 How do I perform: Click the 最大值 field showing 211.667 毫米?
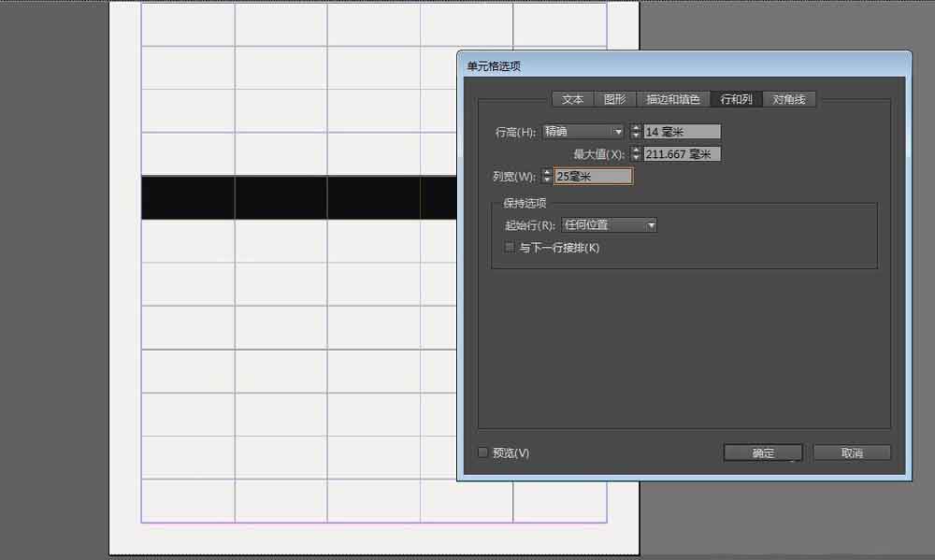[x=683, y=154]
